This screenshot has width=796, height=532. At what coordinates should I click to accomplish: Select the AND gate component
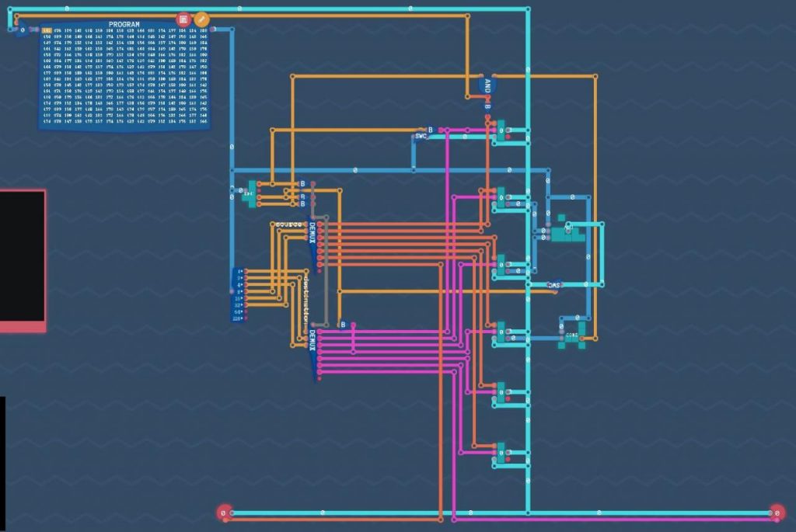pos(487,85)
